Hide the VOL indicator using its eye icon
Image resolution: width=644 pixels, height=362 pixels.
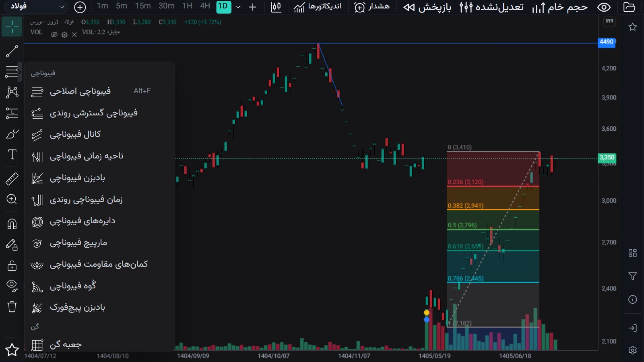pos(54,35)
